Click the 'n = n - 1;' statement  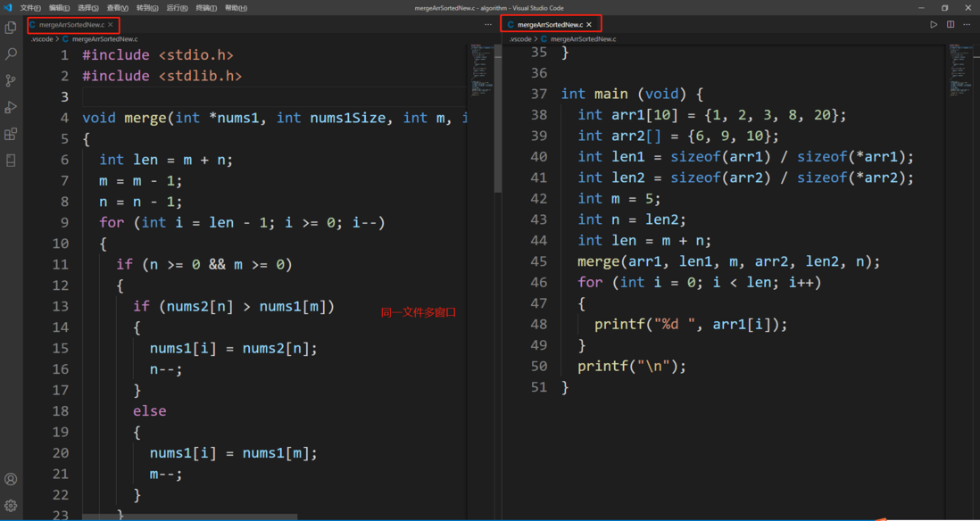pos(141,201)
